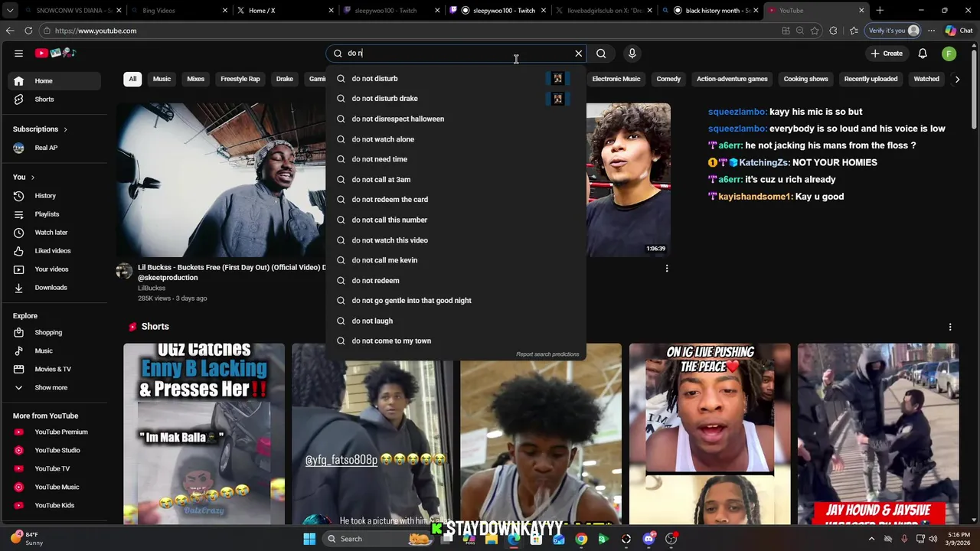Open Lil Bucks Buckets Free video thumbnail
The width and height of the screenshot is (980, 551).
tap(220, 180)
